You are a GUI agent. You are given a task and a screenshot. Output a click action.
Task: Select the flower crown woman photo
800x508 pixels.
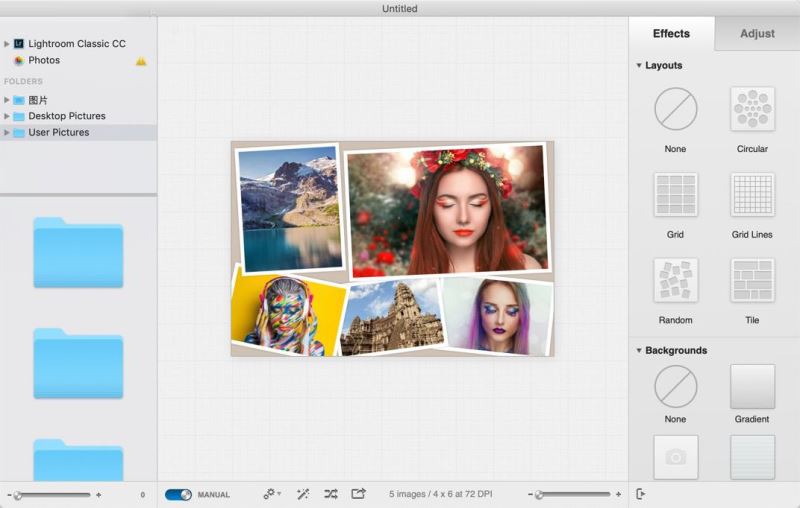pos(448,210)
